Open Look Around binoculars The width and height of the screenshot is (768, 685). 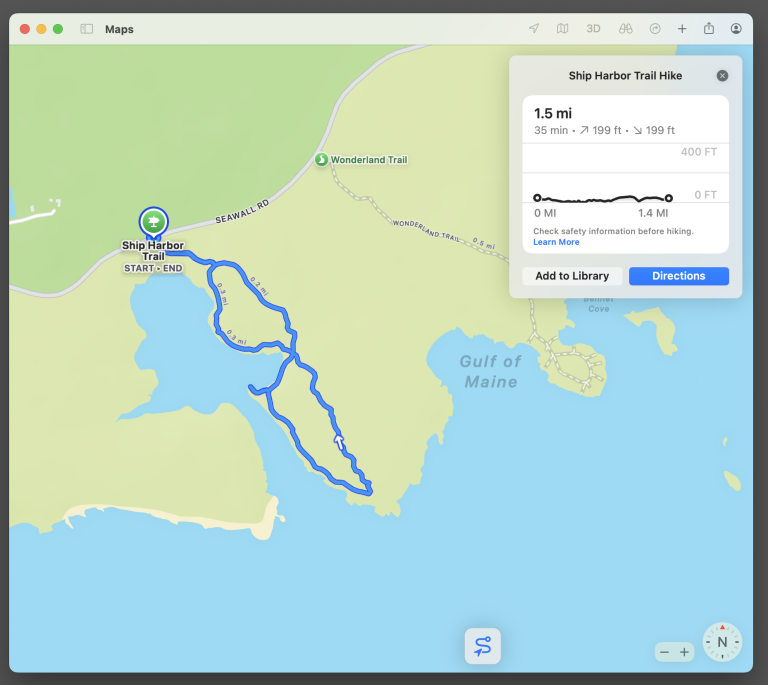(625, 28)
